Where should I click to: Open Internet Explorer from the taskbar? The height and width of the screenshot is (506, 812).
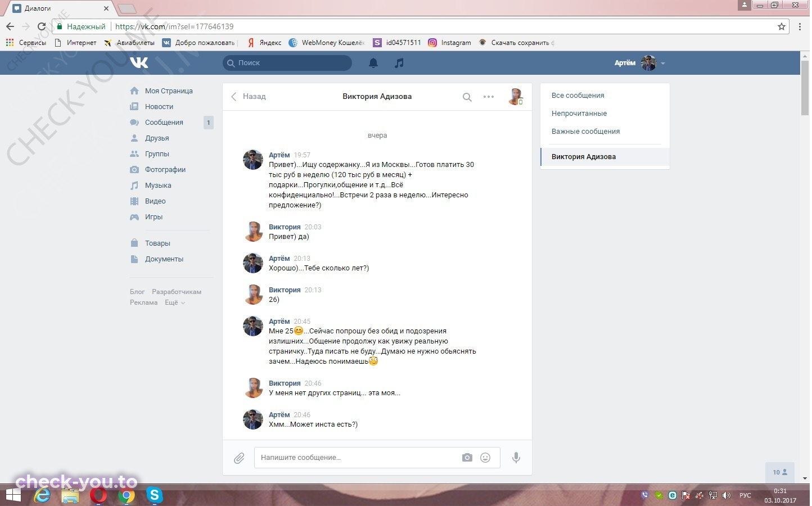click(x=43, y=495)
